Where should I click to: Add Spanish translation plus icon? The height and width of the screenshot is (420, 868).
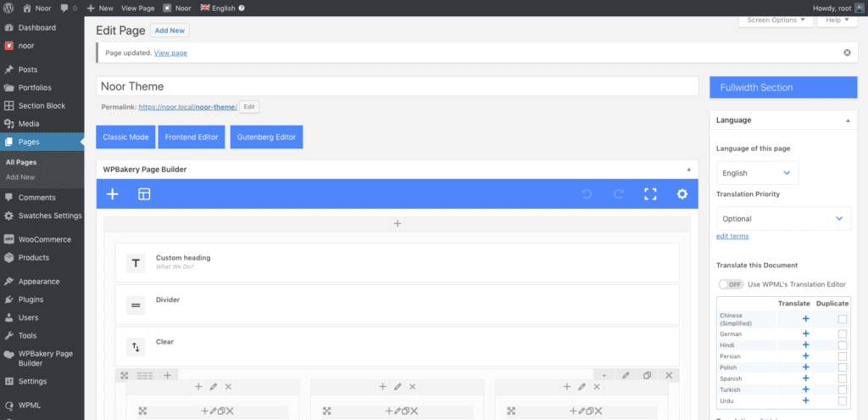click(x=806, y=378)
